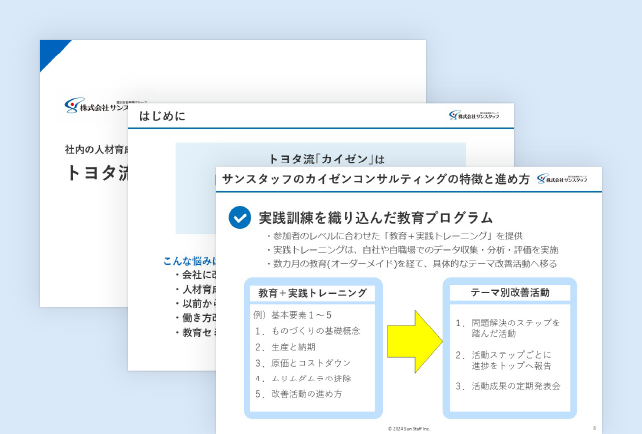Click the bullet starting 人材育
The width and height of the screenshot is (642, 434).
point(195,289)
